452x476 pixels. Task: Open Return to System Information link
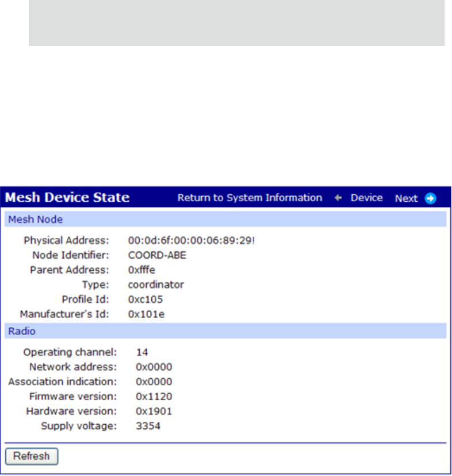(x=250, y=198)
